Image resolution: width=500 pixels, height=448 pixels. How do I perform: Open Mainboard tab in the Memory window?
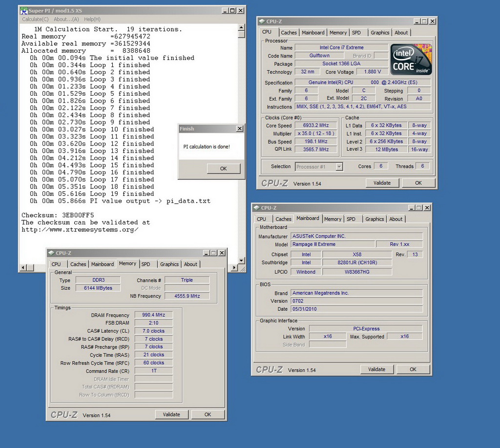(x=103, y=264)
